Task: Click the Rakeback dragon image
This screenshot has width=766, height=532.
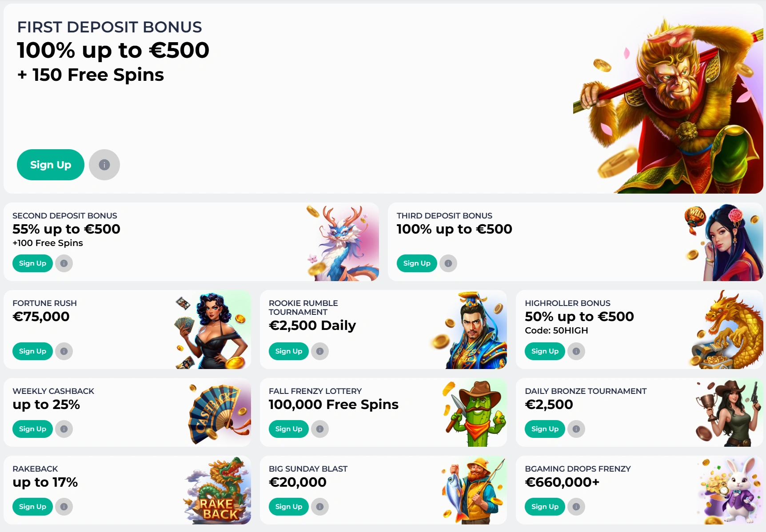Action: (218, 488)
